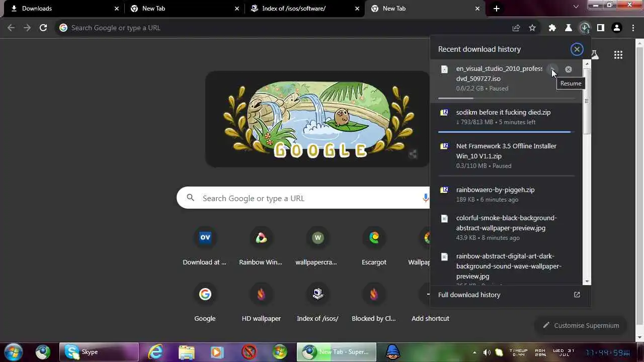Open the Index of /isos/ shortcut

click(x=317, y=303)
